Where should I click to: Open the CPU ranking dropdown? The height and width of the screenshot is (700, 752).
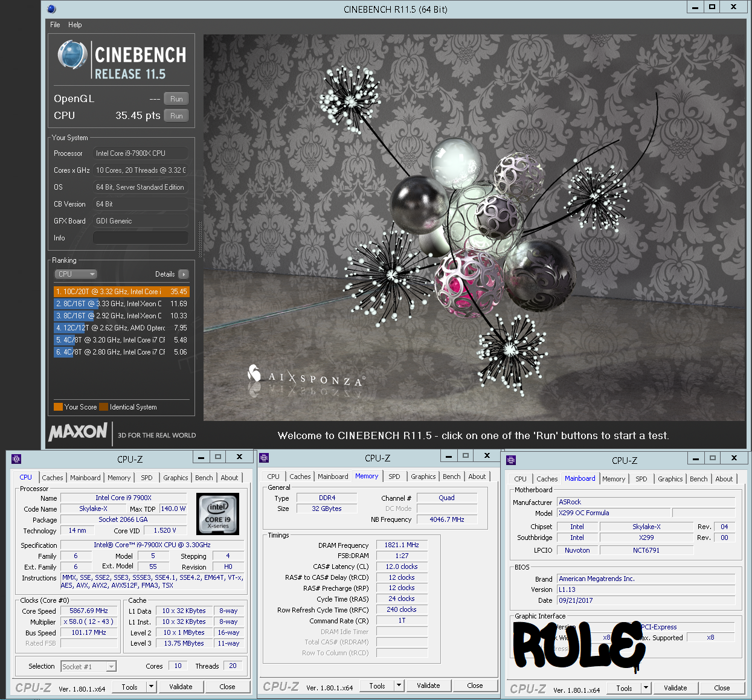coord(76,274)
